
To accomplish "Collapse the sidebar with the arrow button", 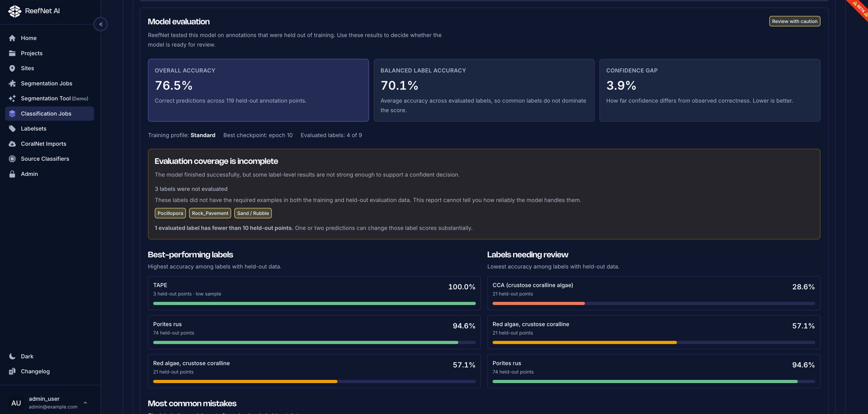I will click(x=101, y=24).
